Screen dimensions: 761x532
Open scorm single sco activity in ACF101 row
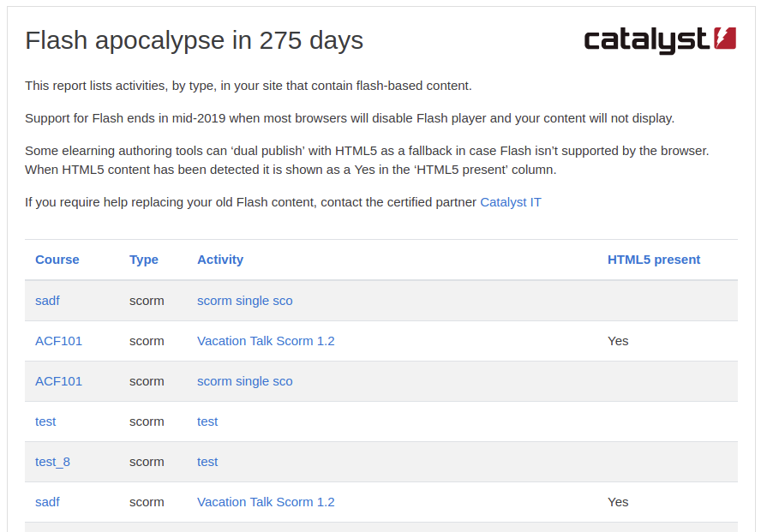coord(244,381)
